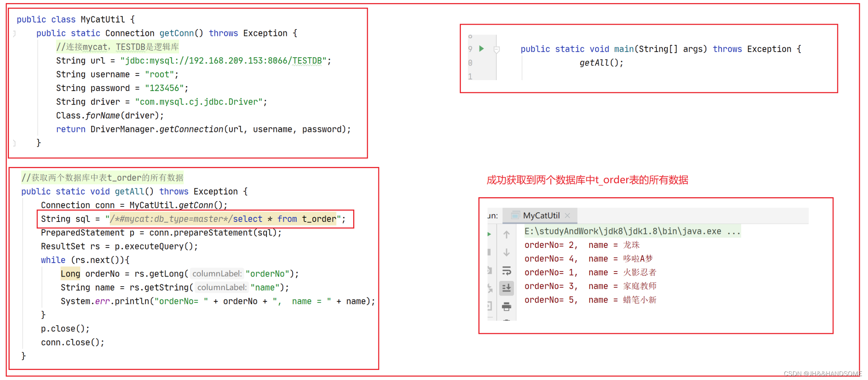Click the while (rs.next()) statement

tap(85, 260)
